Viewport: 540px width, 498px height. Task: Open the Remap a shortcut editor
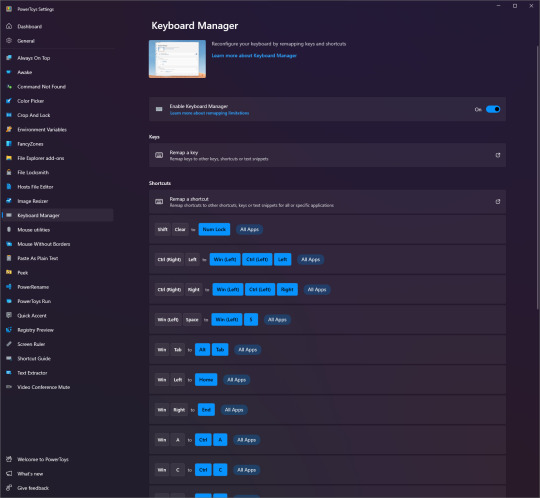pos(327,202)
